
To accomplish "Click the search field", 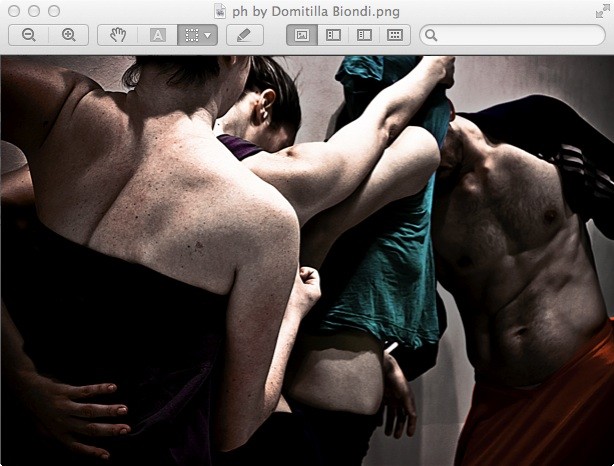I will tap(512, 35).
